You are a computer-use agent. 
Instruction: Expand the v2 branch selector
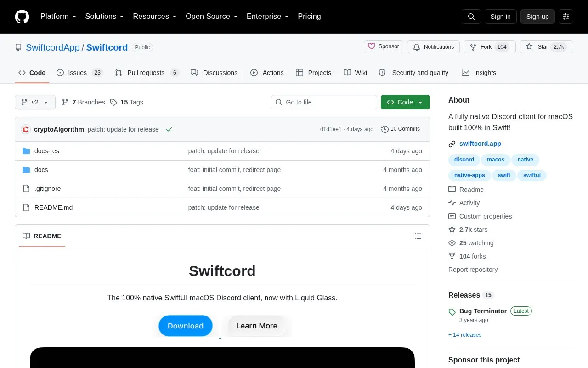[35, 102]
